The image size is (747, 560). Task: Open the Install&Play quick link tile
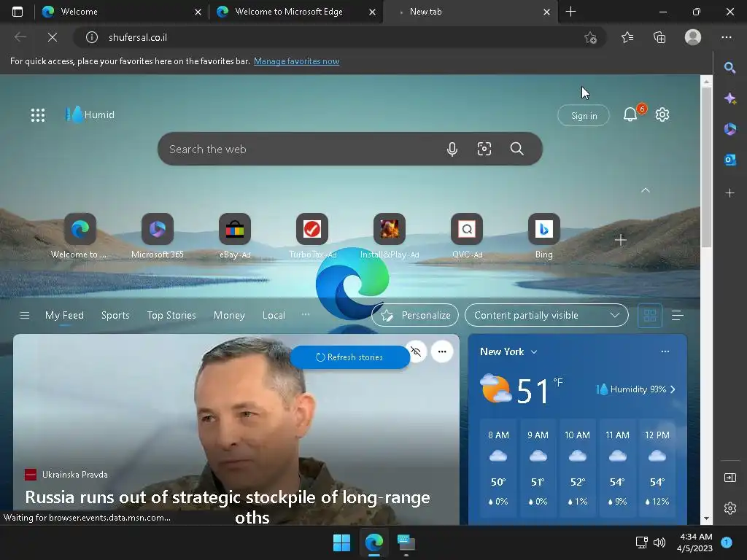pos(390,236)
